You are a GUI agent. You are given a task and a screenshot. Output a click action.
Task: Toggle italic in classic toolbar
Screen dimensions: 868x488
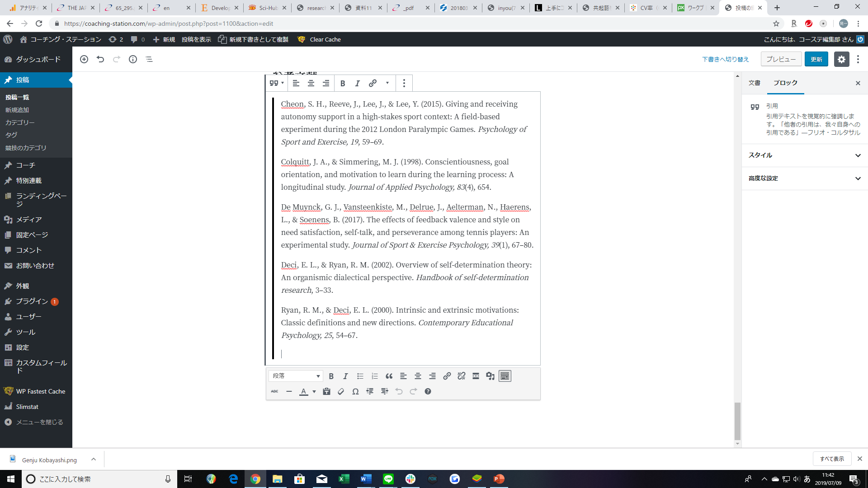pos(346,376)
